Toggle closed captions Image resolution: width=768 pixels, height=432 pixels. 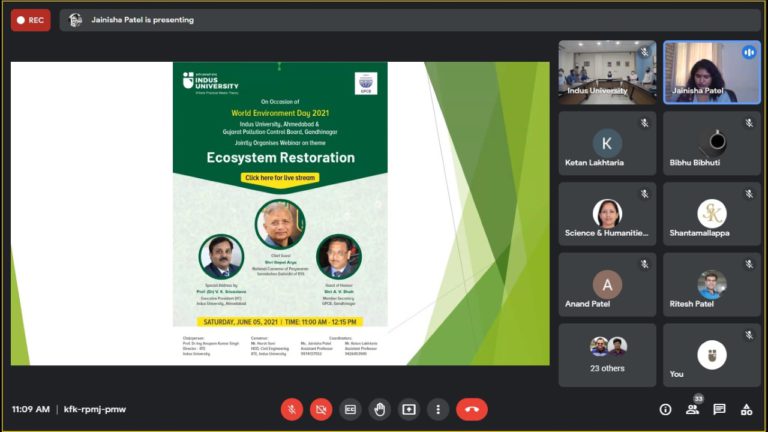(x=350, y=409)
